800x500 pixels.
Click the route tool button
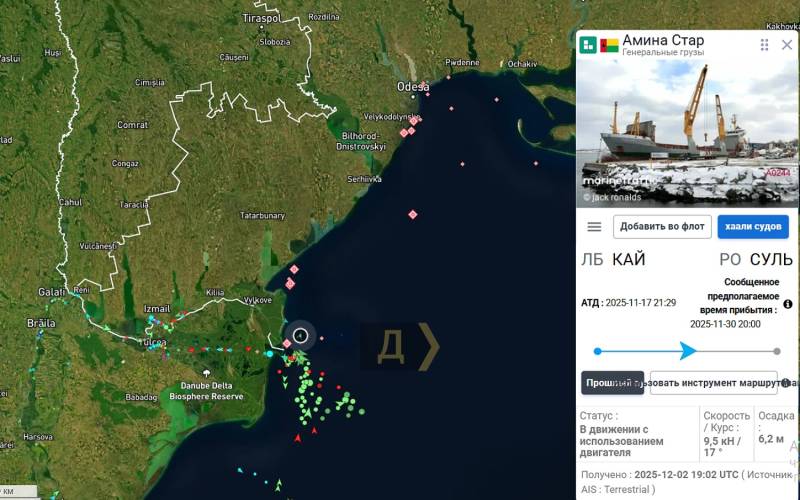713,383
